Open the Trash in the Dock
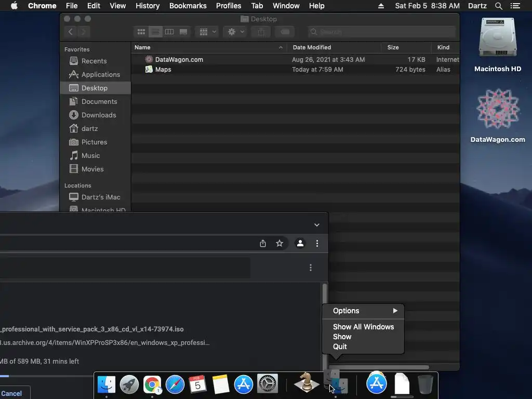The width and height of the screenshot is (532, 399). point(425,384)
